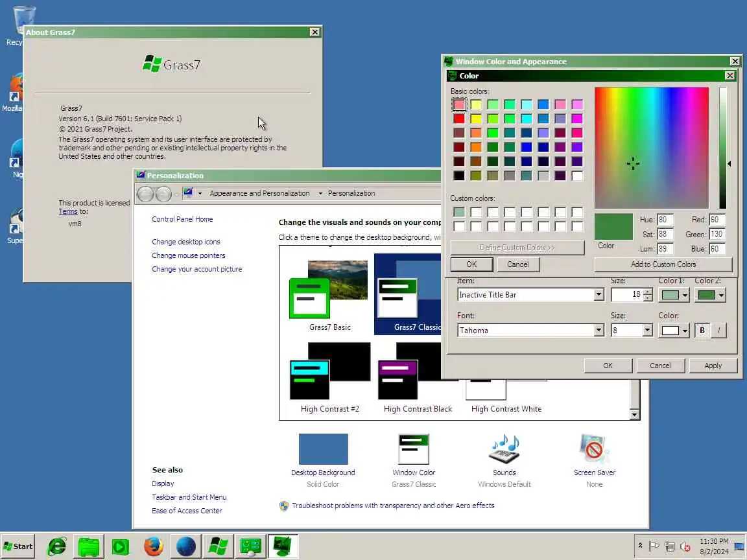Click Appearance and Personalization breadcrumb
This screenshot has width=747, height=560.
click(259, 193)
